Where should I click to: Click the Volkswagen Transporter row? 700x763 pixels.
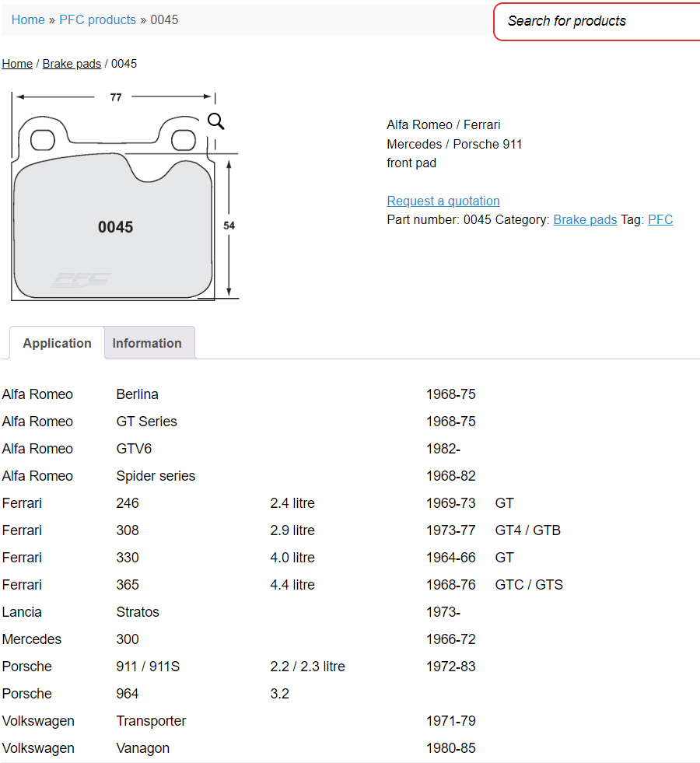[151, 721]
